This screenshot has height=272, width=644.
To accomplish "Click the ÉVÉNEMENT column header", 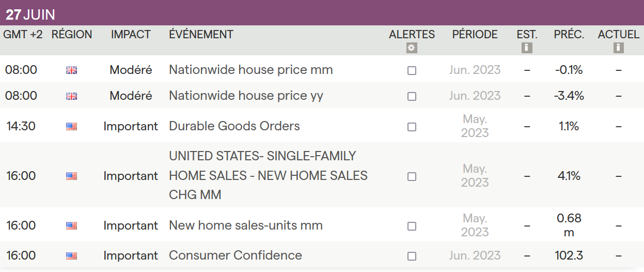I will tap(201, 35).
